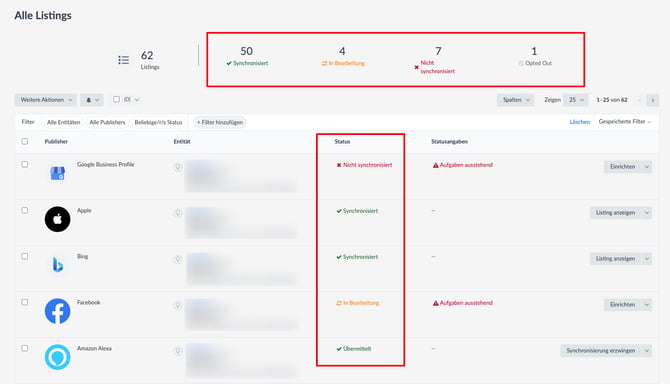Viewport: 670px width, 384px height.
Task: Filter by 1 Opted Out listing
Action: 535,57
